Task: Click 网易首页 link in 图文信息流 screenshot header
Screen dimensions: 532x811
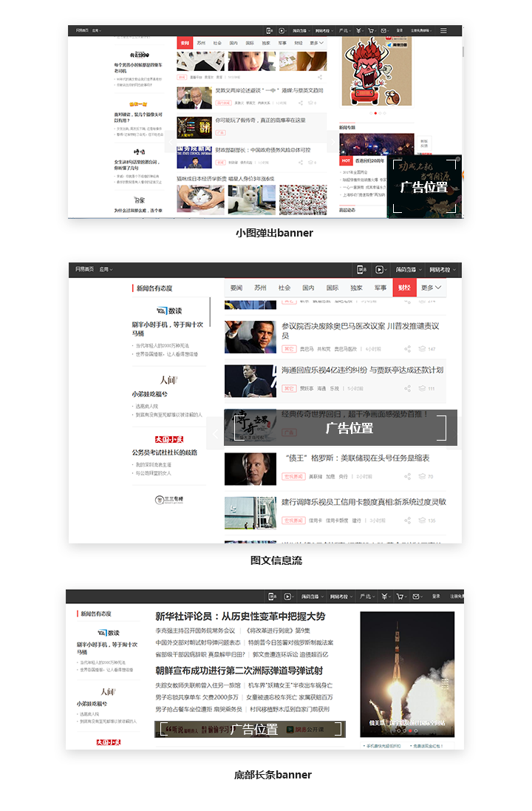Action: (85, 270)
